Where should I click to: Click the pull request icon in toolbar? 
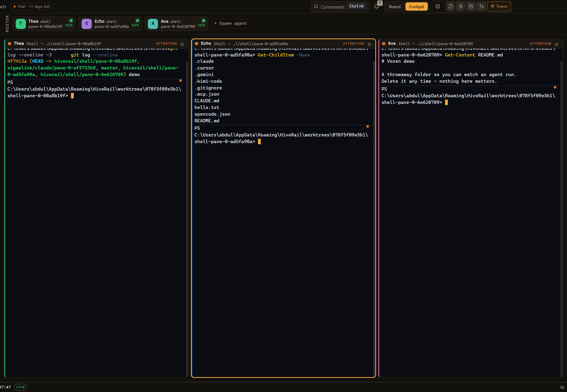[x=481, y=7]
